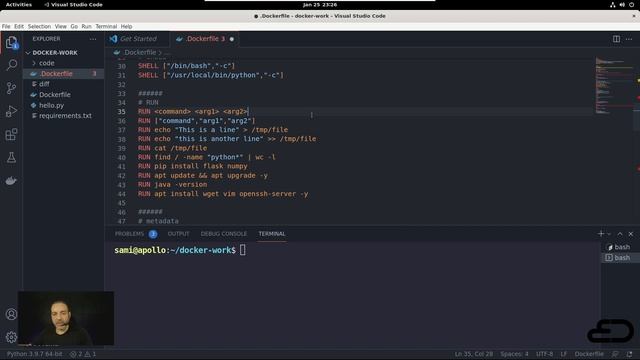Switch to the Get Started tab
Image resolution: width=640 pixels, height=360 pixels.
[138, 39]
